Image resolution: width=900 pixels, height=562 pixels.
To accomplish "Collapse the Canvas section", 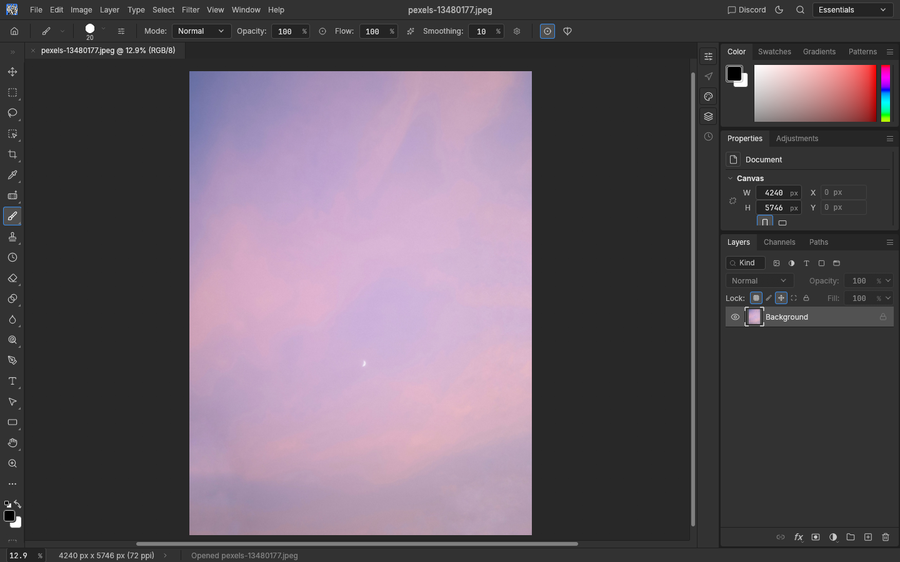I will (x=730, y=179).
